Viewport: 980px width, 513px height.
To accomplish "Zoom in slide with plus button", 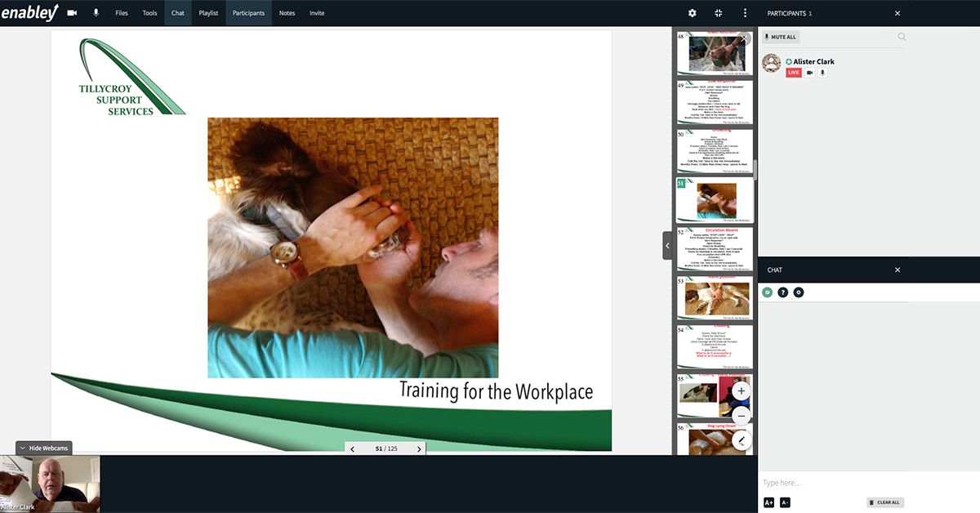I will point(742,391).
